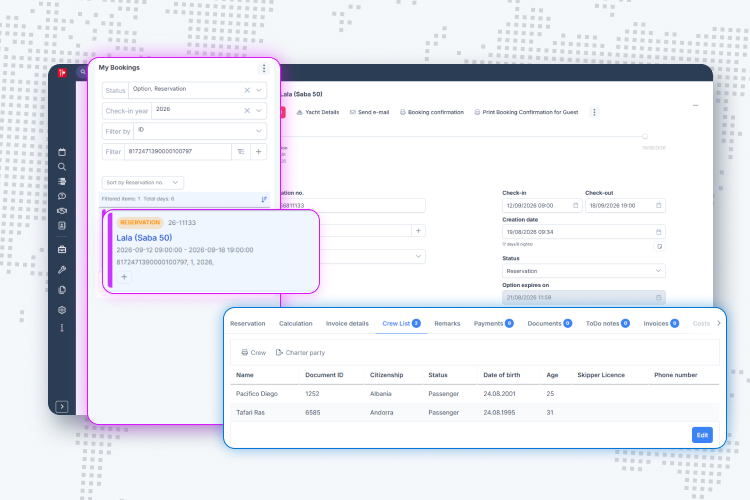Switch to the Invoices tab
Image resolution: width=750 pixels, height=500 pixels.
point(661,323)
